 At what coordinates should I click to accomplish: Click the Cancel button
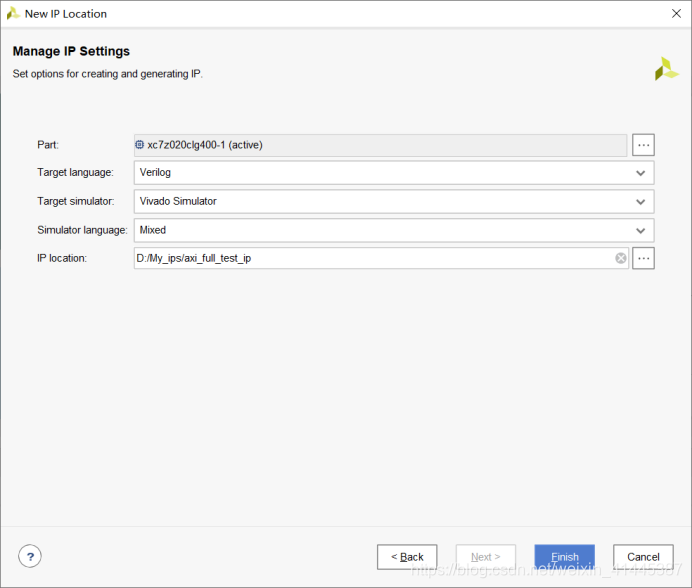point(643,557)
